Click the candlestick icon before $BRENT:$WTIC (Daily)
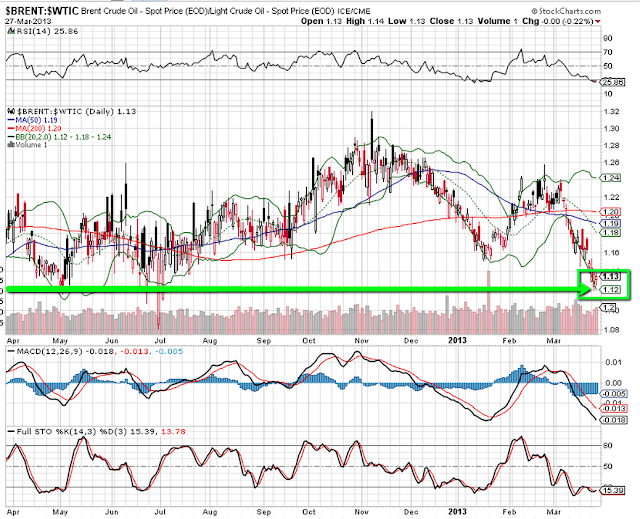Image resolution: width=640 pixels, height=519 pixels. 11,111
